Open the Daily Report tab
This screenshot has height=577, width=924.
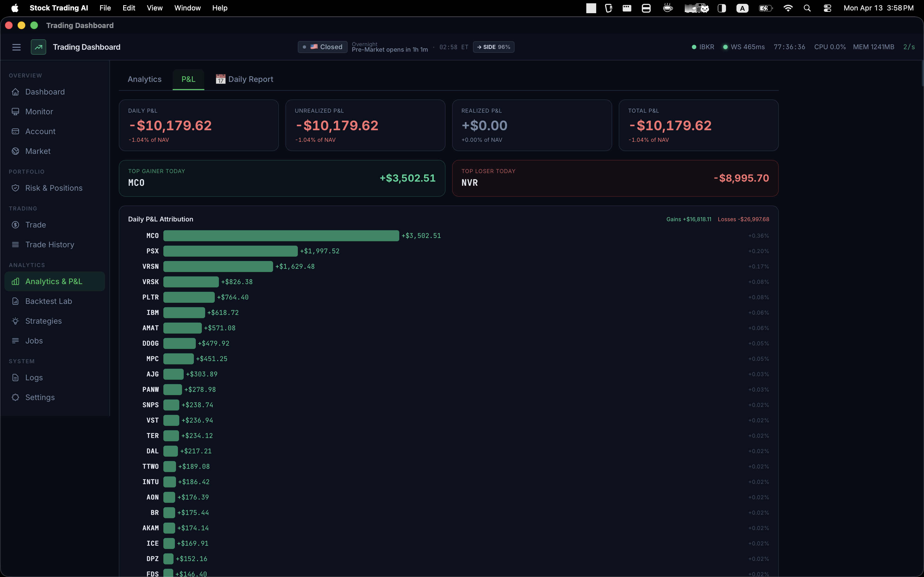click(245, 79)
